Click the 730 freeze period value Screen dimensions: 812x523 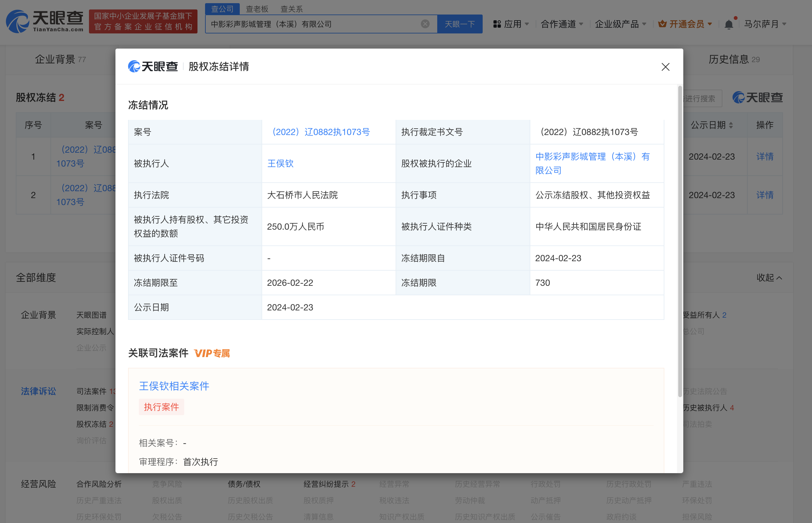tap(542, 283)
